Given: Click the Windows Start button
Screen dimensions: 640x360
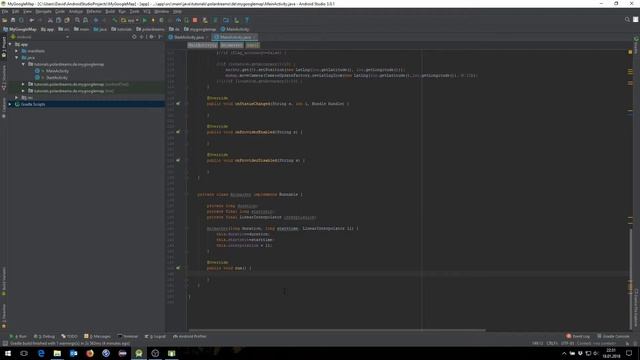Looking at the screenshot, I should coord(7,353).
